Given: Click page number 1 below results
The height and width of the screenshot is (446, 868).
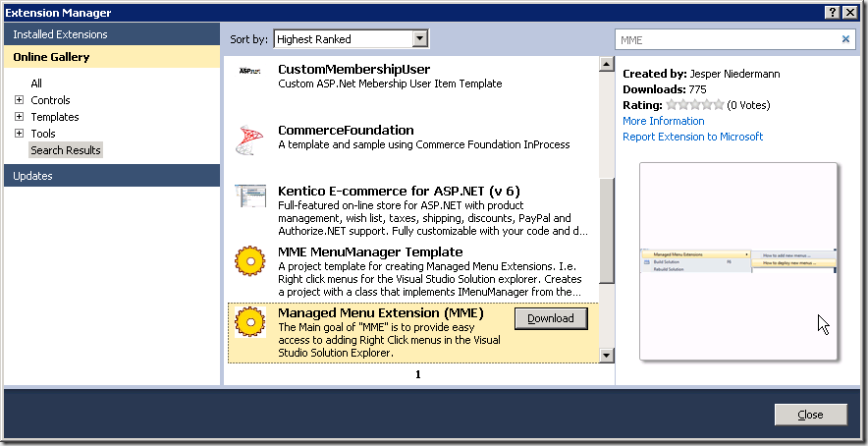Looking at the screenshot, I should (418, 374).
